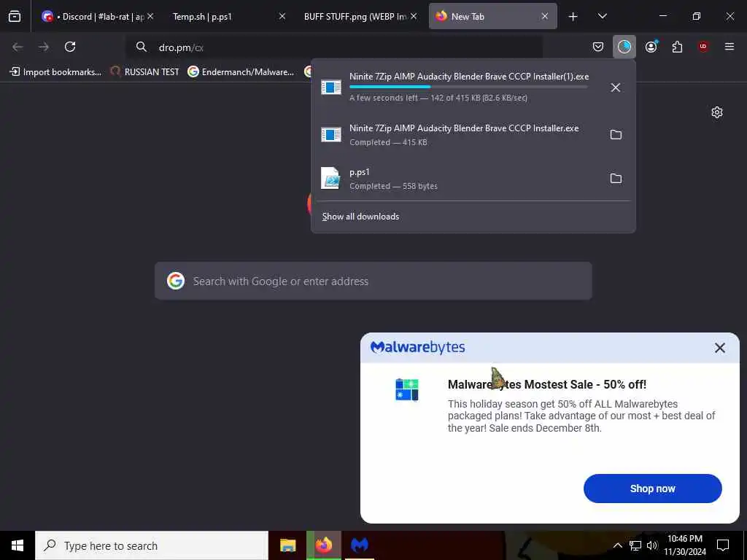Open the Firefox account icon
Viewport: 747px width, 560px height.
[x=651, y=47]
